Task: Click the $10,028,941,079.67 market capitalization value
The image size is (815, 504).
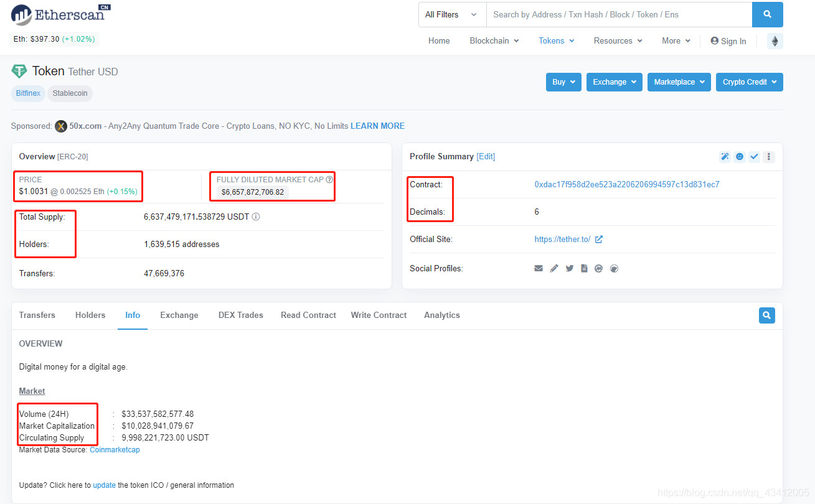Action: point(158,426)
